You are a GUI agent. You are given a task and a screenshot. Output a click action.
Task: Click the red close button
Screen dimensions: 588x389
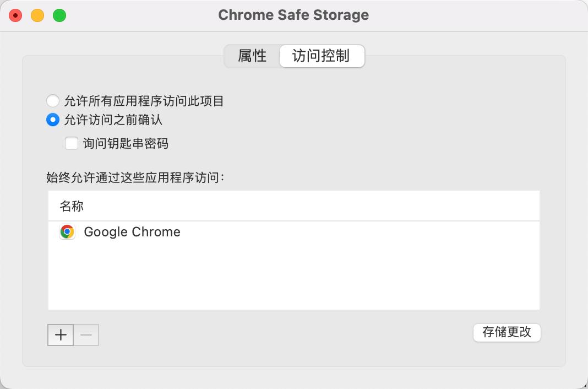pos(16,15)
